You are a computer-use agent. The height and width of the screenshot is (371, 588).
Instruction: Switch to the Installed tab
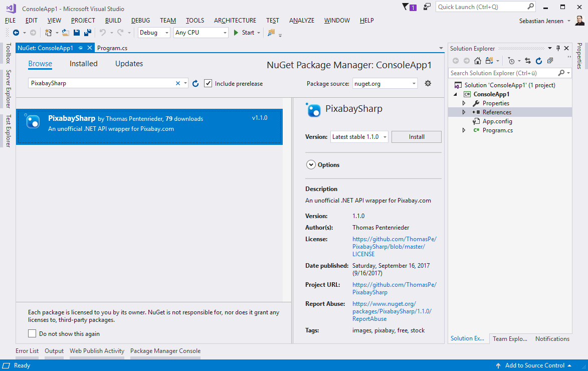pos(83,64)
